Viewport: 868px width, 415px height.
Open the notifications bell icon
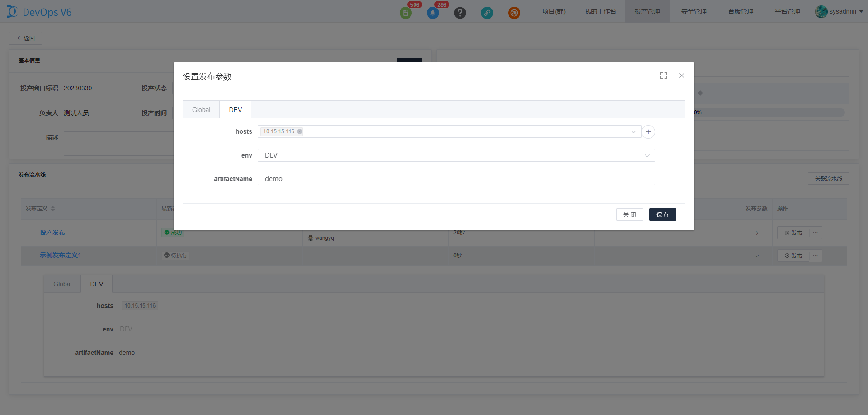(x=433, y=13)
